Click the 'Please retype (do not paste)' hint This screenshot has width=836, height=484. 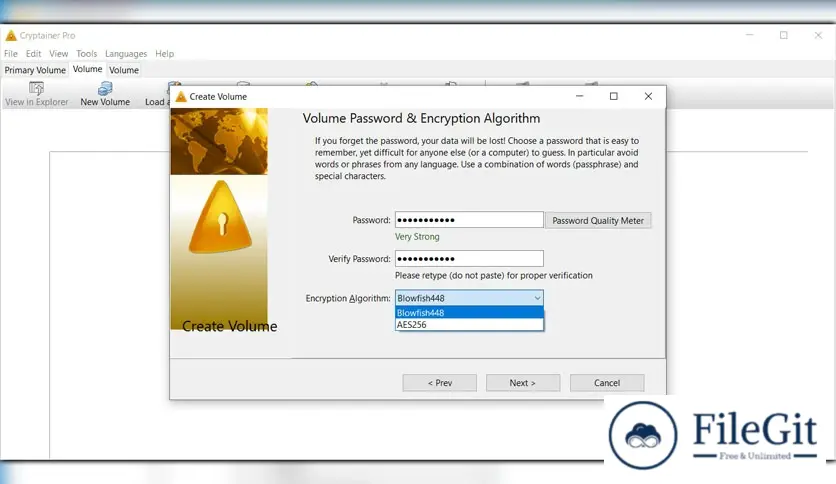[x=494, y=276]
